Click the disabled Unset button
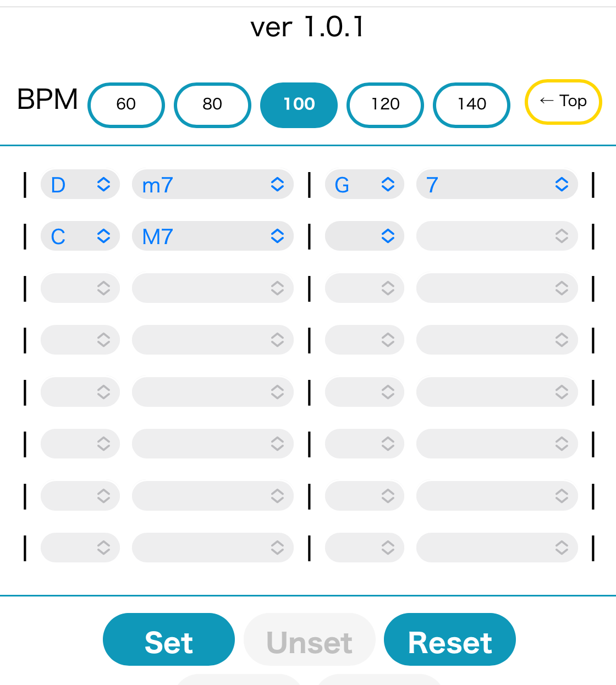 (309, 639)
